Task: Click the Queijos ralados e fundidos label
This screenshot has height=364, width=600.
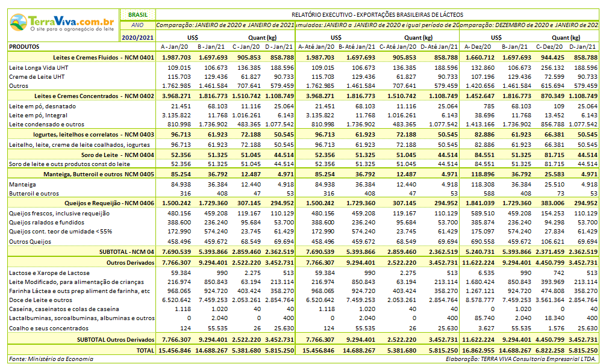Action: 46,223
